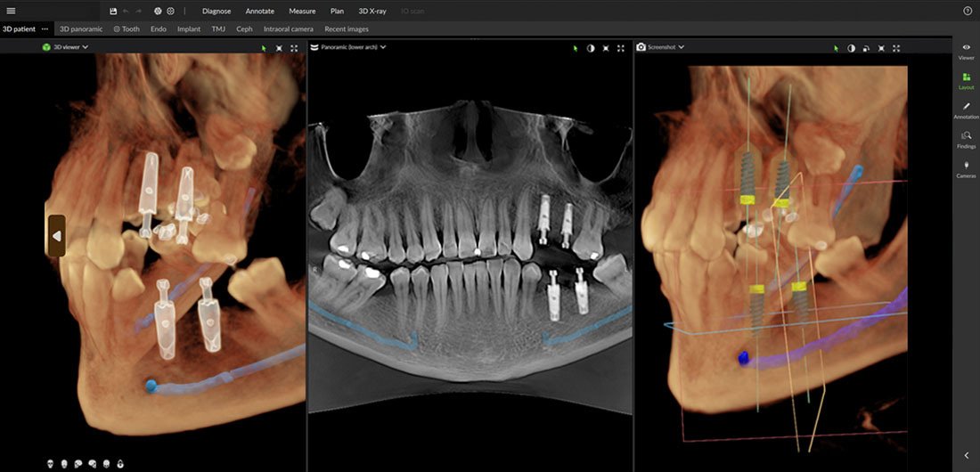Toggle the Viewer eye icon in sidebar
Screen dimensions: 980x472
966,50
